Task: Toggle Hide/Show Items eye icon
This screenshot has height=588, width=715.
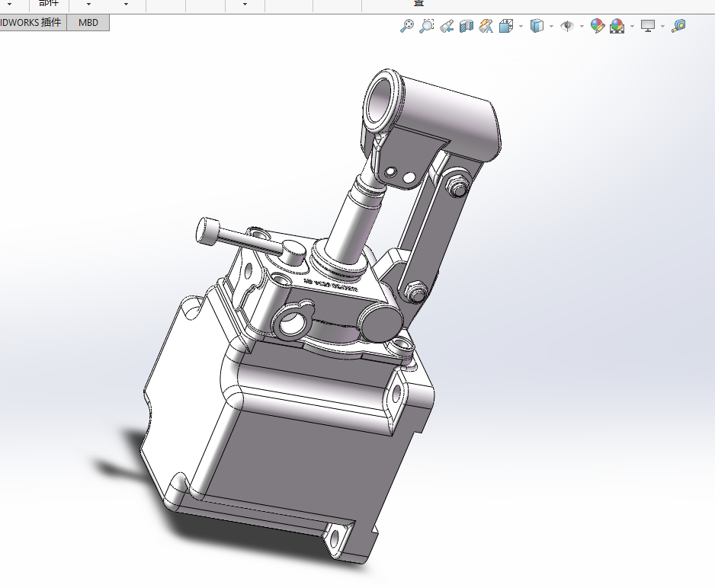Action: click(567, 26)
